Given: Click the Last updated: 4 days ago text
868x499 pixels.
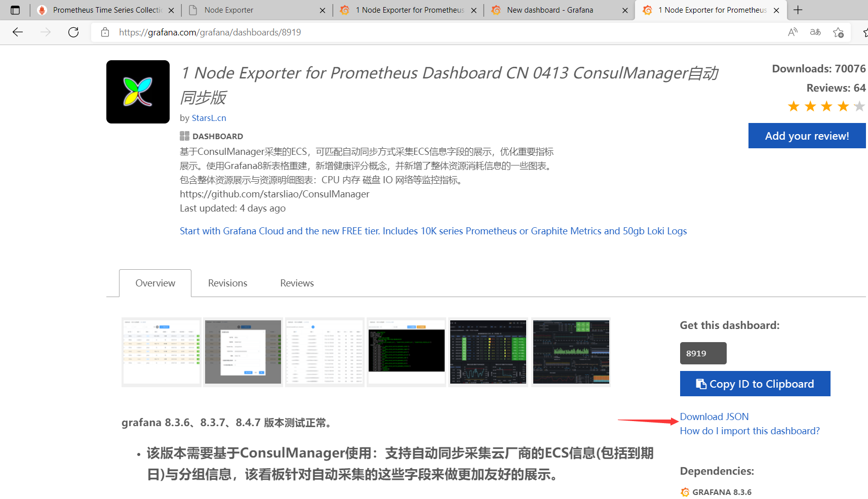Looking at the screenshot, I should pos(232,209).
